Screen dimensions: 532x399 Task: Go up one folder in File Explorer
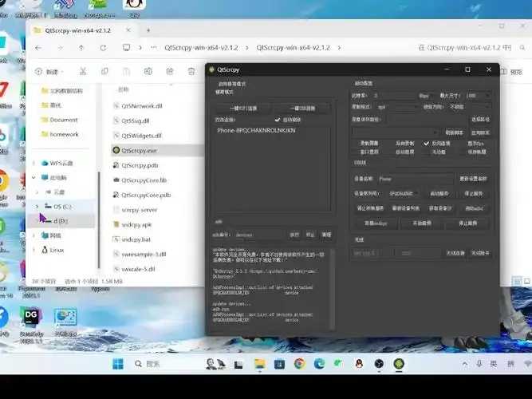click(81, 48)
